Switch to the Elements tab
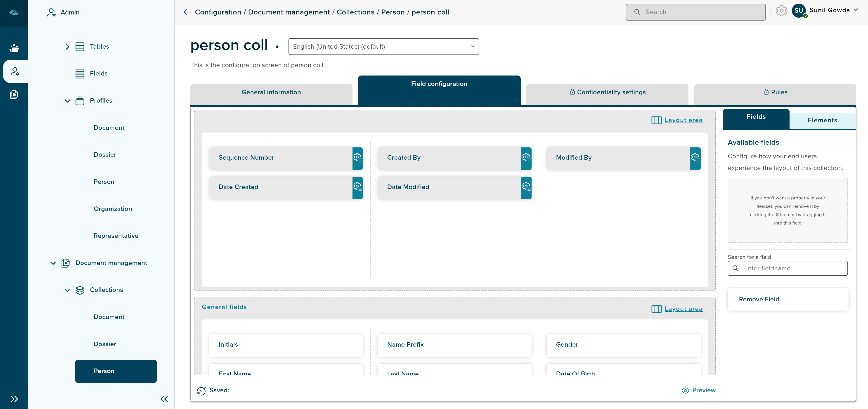This screenshot has height=409, width=868. click(822, 120)
